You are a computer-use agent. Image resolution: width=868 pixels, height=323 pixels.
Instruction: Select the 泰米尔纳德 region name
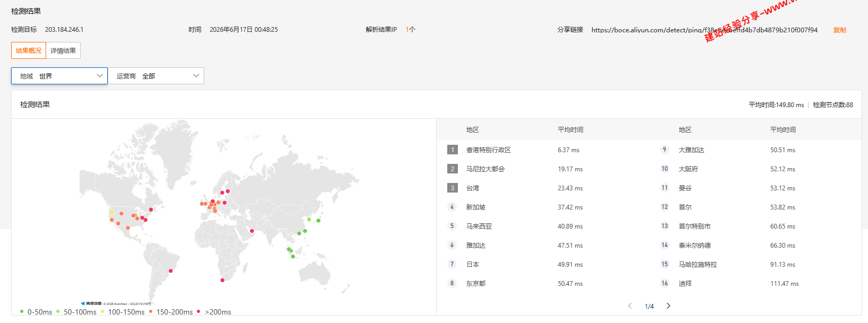(695, 246)
